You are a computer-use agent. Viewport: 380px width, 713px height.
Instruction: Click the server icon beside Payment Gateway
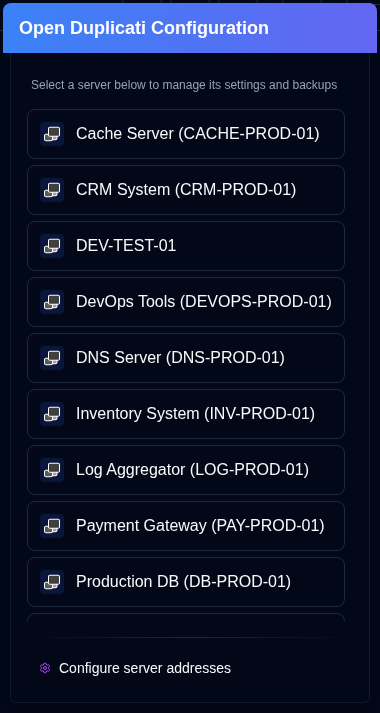52,525
